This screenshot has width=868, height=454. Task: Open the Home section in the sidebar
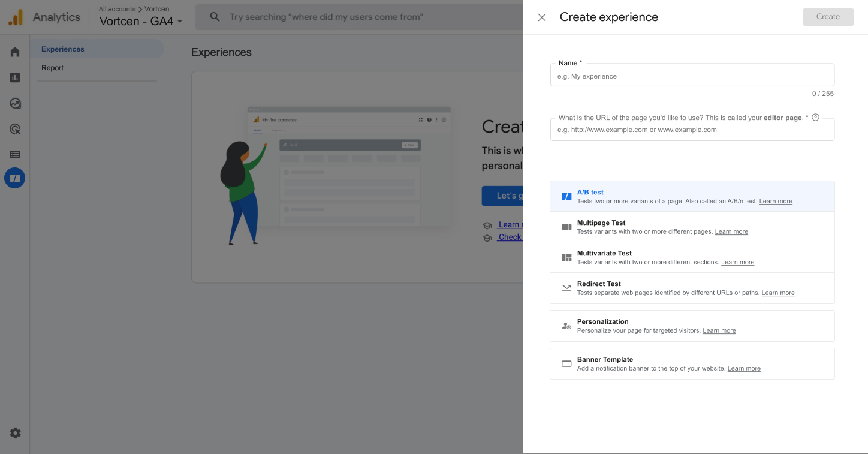tap(14, 52)
